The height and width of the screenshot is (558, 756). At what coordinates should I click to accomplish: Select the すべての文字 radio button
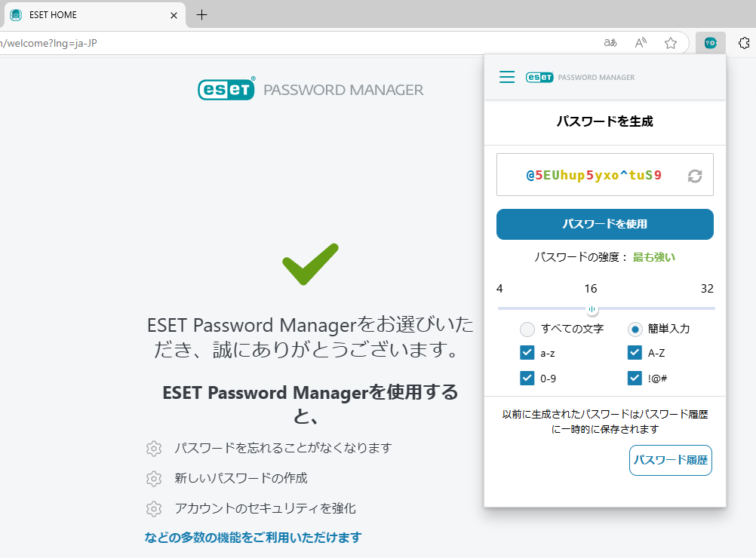(527, 330)
